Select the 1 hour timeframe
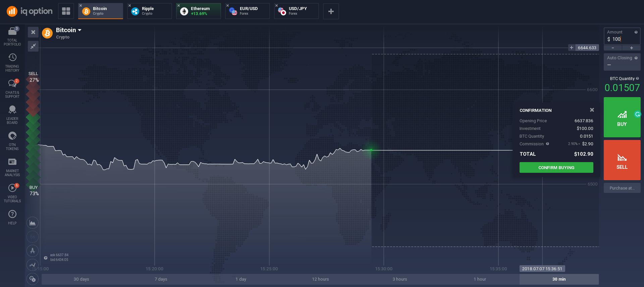The width and height of the screenshot is (644, 287). (480, 279)
